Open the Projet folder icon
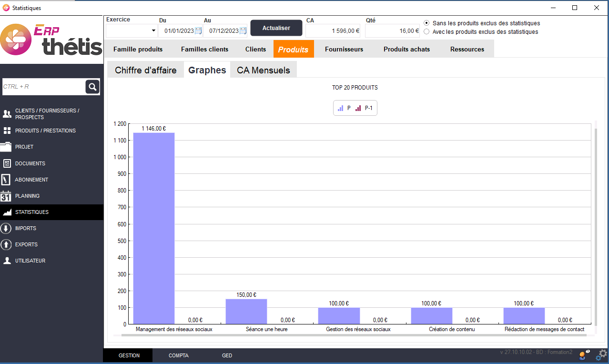Screen dimensions: 609x364 (x=6, y=147)
